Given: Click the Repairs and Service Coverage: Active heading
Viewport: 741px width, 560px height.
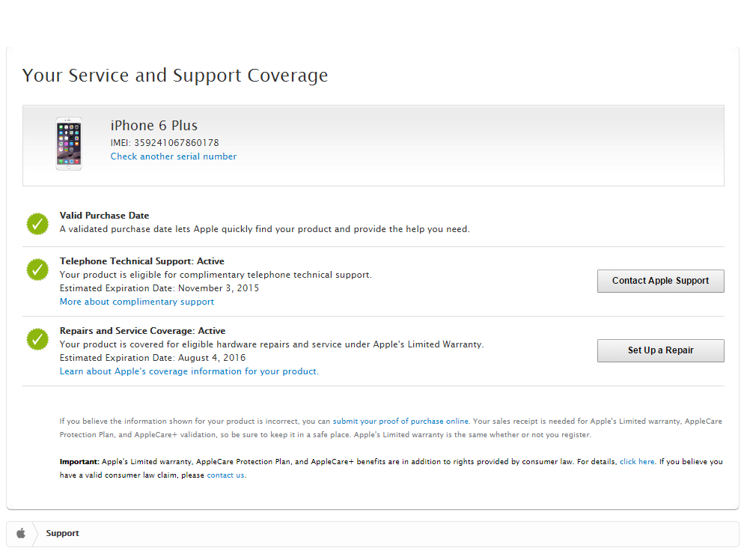Looking at the screenshot, I should pyautogui.click(x=142, y=331).
